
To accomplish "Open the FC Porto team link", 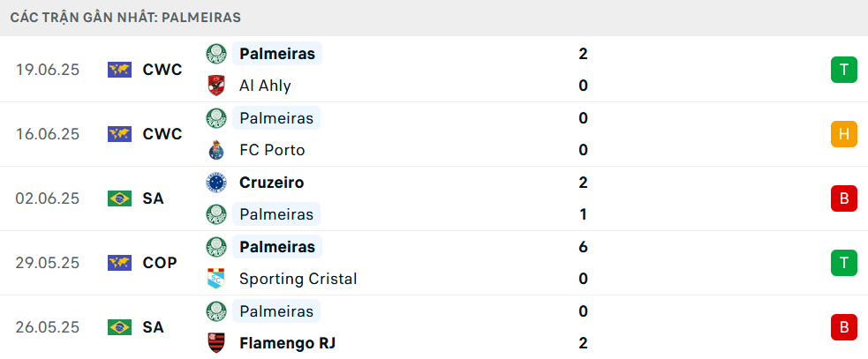I will pyautogui.click(x=272, y=150).
